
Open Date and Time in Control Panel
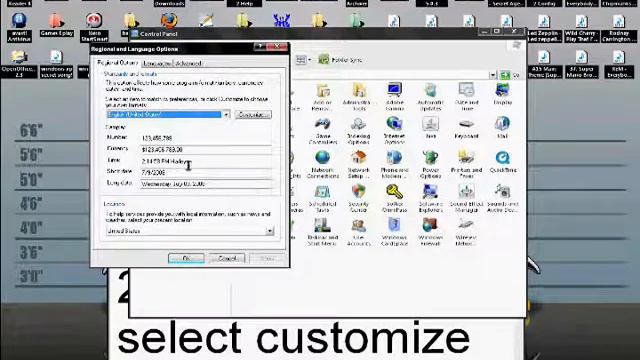click(x=467, y=97)
